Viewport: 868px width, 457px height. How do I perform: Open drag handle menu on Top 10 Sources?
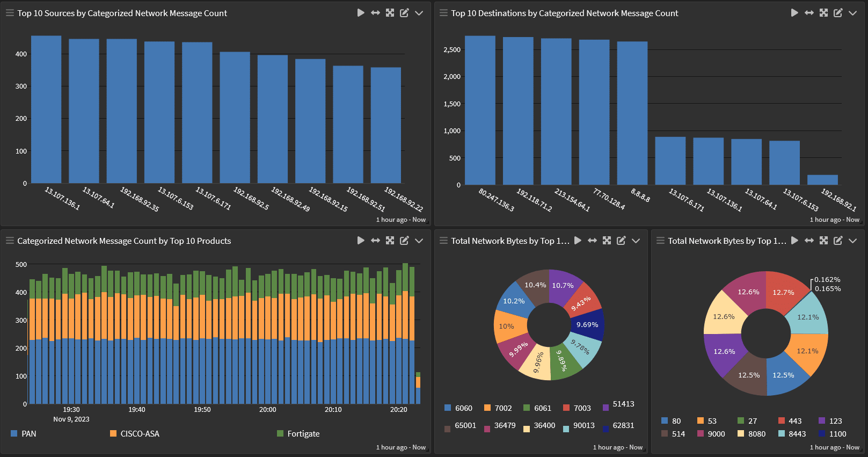[10, 13]
